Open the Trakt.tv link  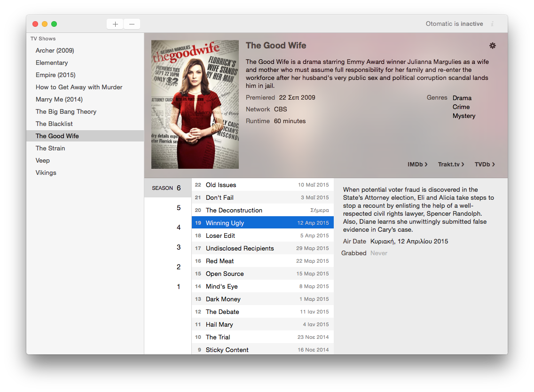coord(451,164)
